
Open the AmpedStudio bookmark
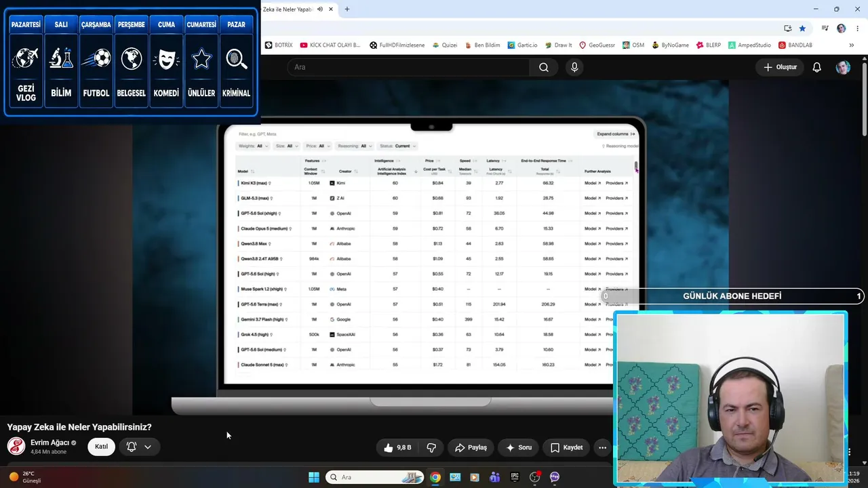(749, 45)
